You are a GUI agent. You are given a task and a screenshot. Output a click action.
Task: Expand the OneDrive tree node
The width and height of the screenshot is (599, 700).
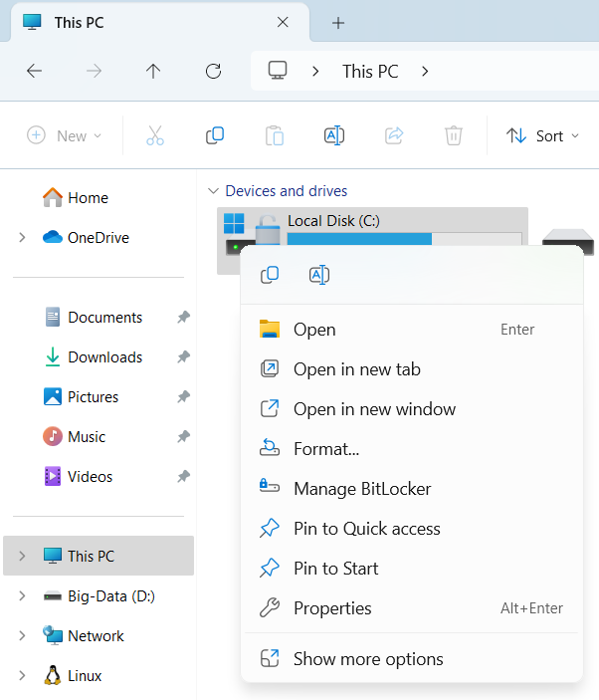click(x=22, y=238)
